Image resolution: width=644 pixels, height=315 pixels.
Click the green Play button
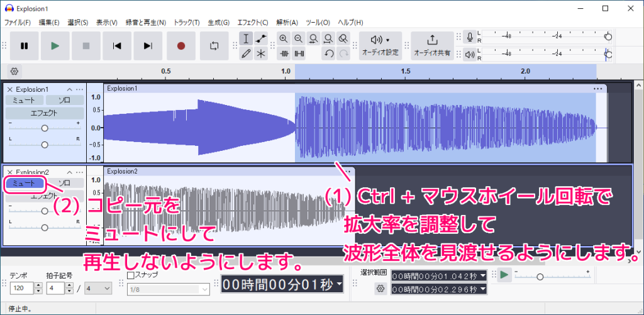55,46
